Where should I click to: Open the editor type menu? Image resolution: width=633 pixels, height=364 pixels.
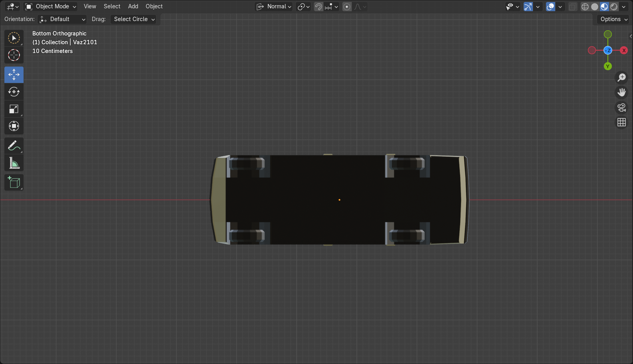click(x=12, y=6)
